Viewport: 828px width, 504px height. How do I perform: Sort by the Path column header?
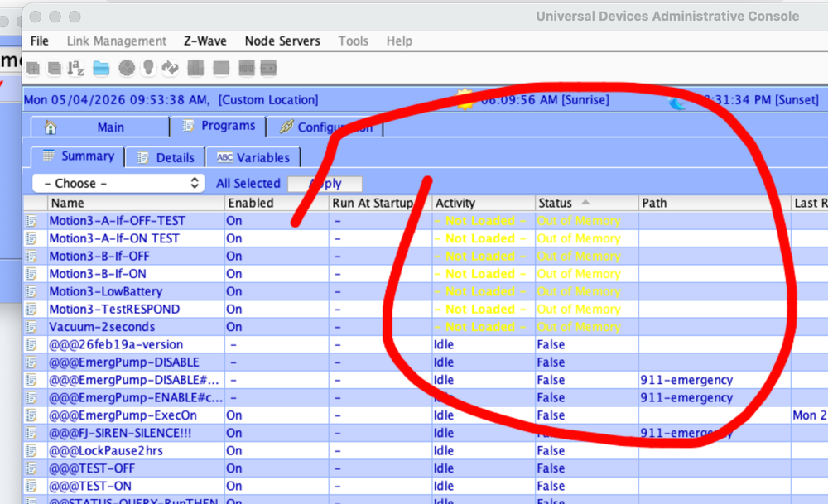click(x=714, y=204)
